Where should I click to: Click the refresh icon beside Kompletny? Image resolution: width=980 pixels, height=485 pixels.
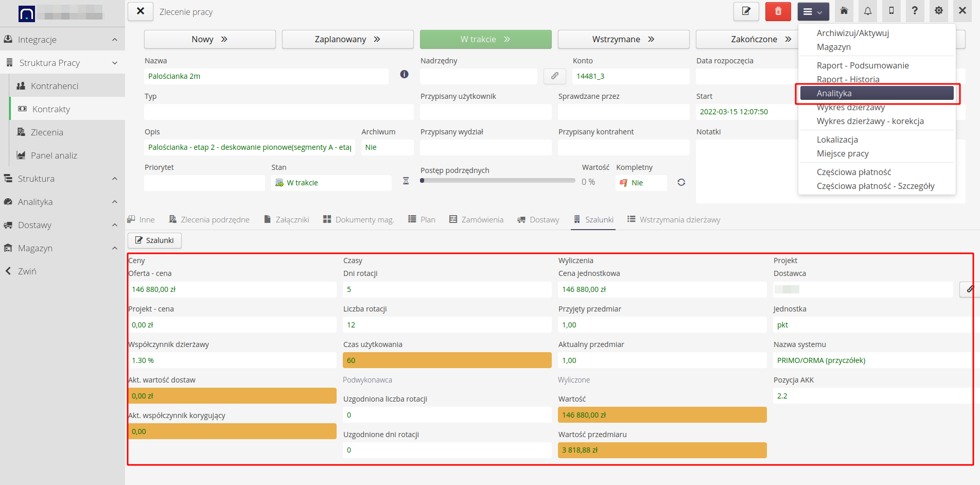pyautogui.click(x=681, y=183)
